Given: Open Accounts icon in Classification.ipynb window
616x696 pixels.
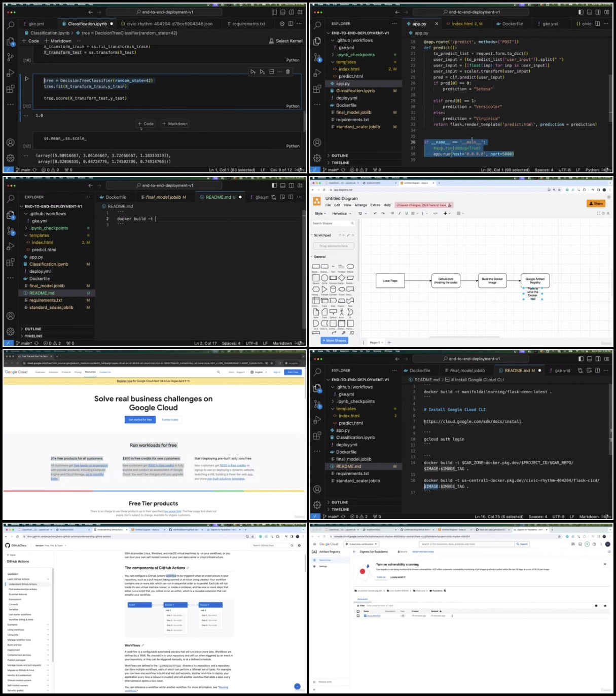Looking at the screenshot, I should (x=10, y=143).
